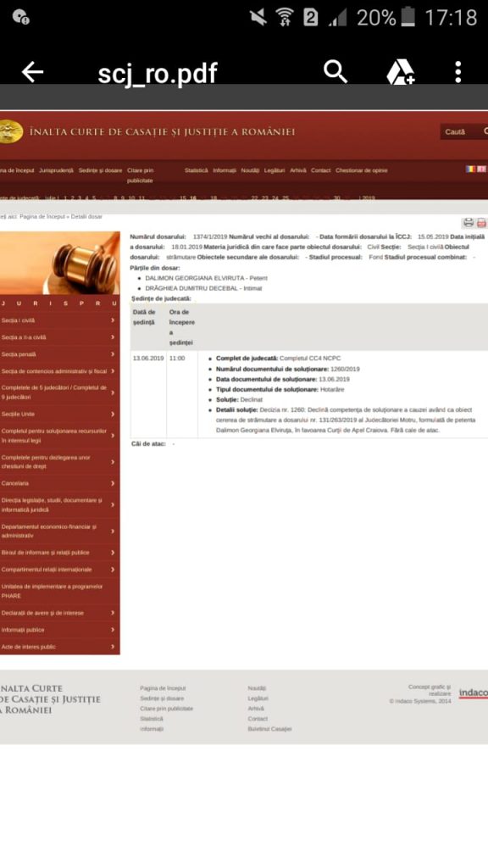Click the Indaco footer logo
Image resolution: width=488 pixels, height=868 pixels.
(x=473, y=693)
